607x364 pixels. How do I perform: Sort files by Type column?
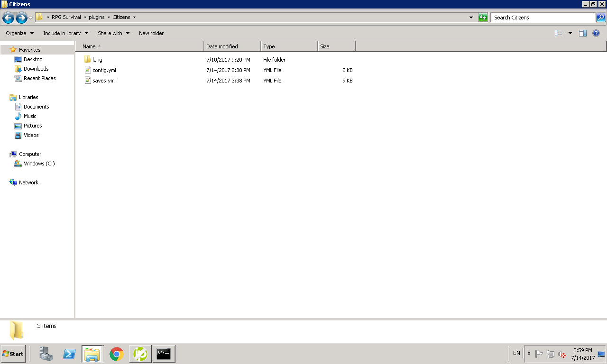coord(289,46)
